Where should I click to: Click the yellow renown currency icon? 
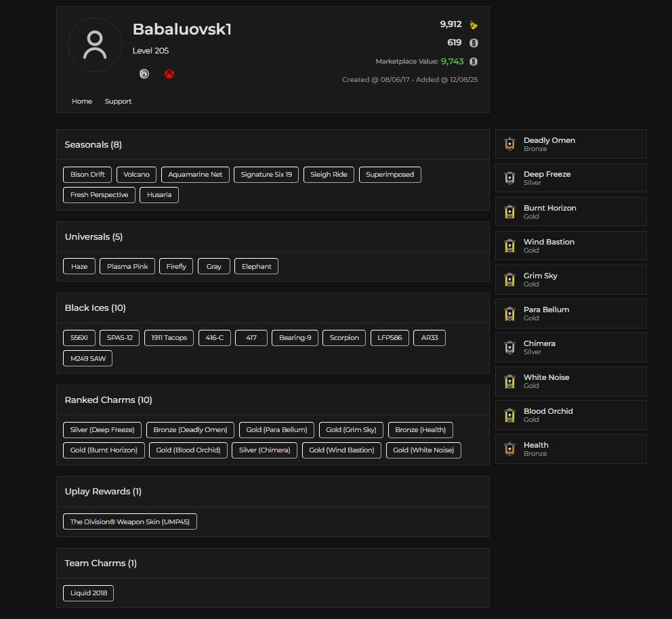tap(473, 25)
